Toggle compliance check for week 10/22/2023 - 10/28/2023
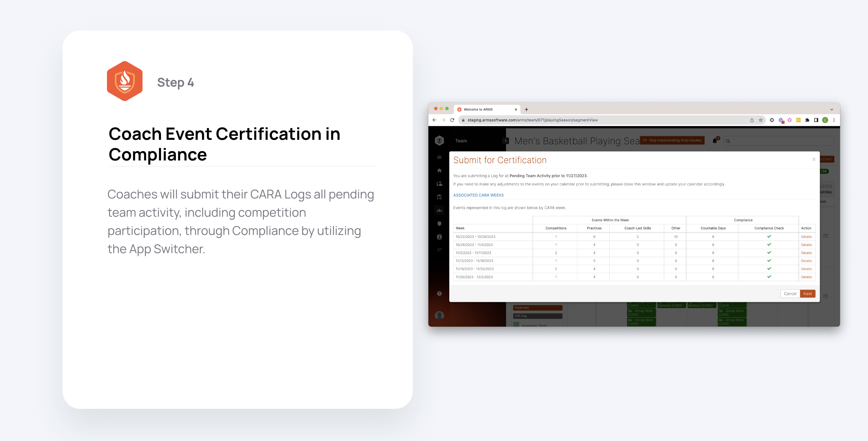 pos(769,236)
